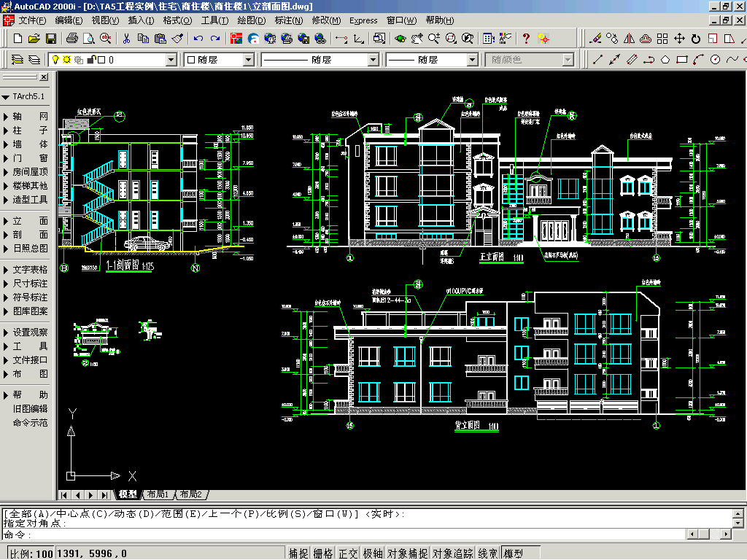Open Print Preview icon
This screenshot has width=747, height=560.
click(88, 39)
